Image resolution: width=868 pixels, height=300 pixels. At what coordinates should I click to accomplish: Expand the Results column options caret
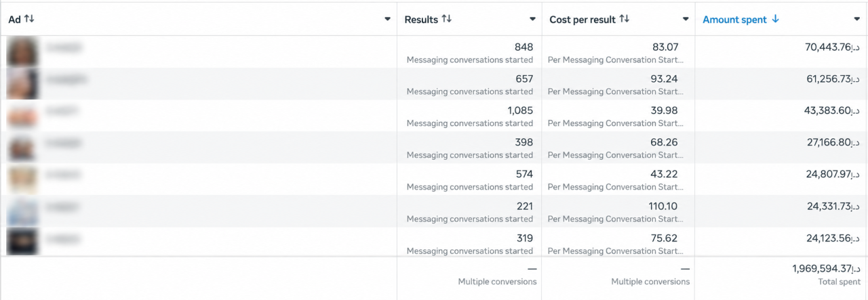pyautogui.click(x=532, y=20)
